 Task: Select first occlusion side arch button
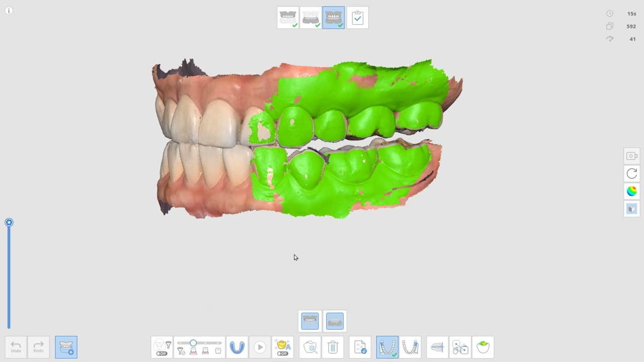[x=387, y=347]
